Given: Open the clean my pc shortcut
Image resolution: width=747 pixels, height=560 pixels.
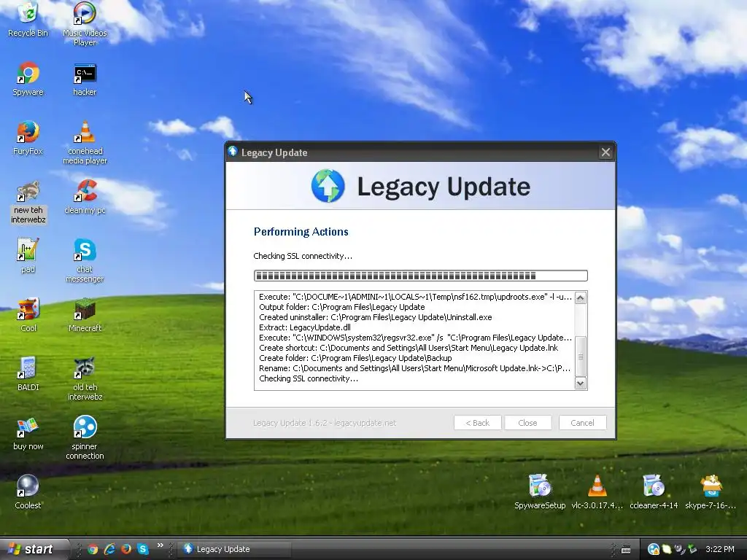Looking at the screenshot, I should pos(85,197).
